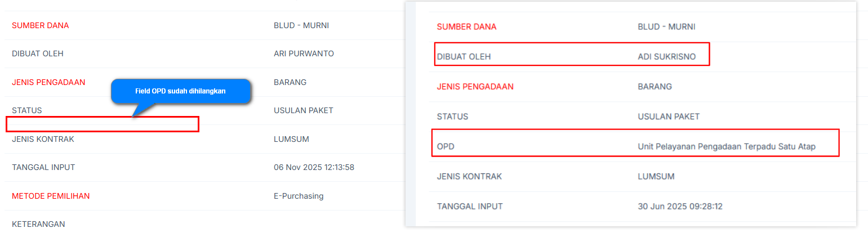The image size is (868, 237).
Task: Click the ARI PURWANTO creator name
Action: [x=304, y=53]
